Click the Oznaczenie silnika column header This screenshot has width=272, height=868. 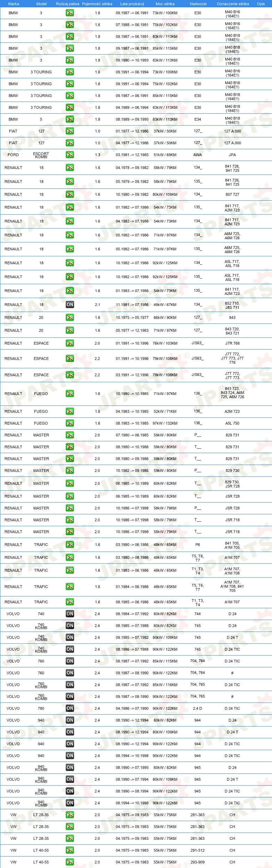[x=233, y=4]
